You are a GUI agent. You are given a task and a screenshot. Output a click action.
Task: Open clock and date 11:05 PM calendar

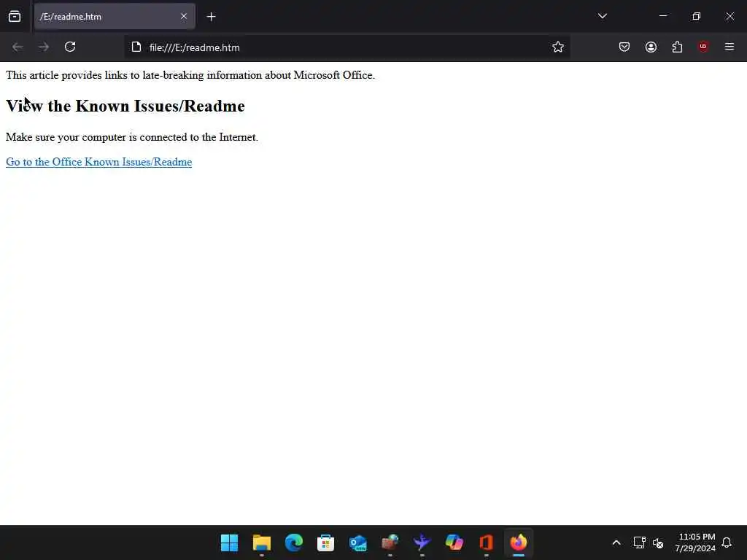[694, 542]
